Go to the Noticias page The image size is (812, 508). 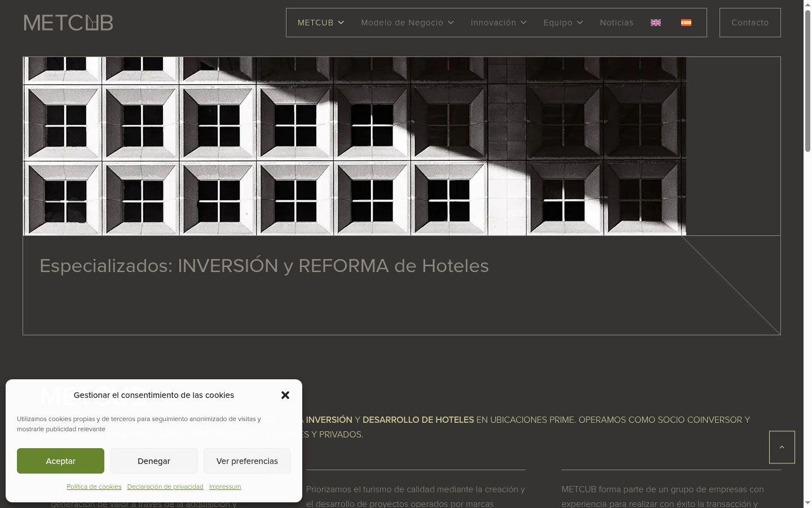click(x=616, y=23)
